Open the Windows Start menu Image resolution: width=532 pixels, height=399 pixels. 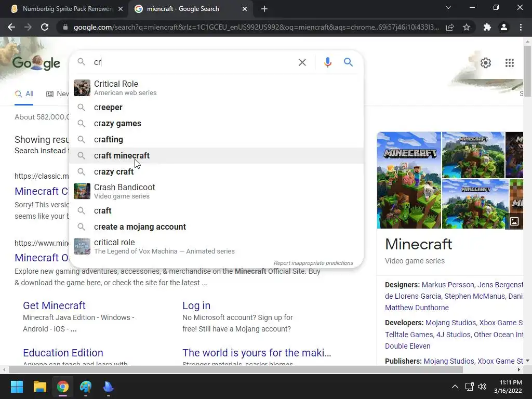(x=17, y=387)
